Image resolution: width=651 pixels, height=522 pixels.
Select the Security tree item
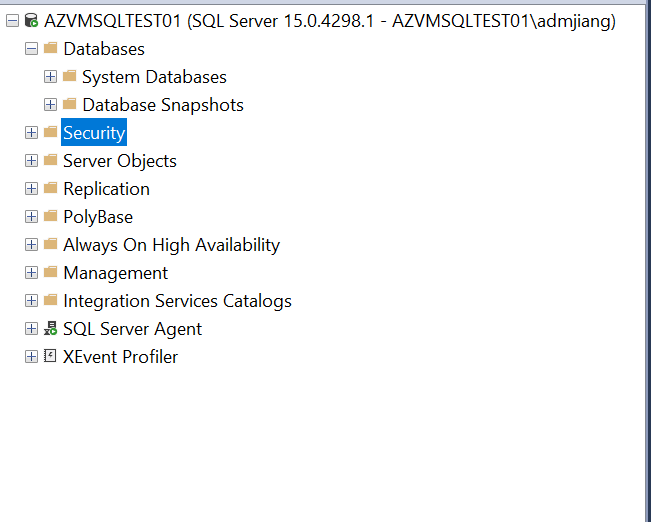point(94,133)
